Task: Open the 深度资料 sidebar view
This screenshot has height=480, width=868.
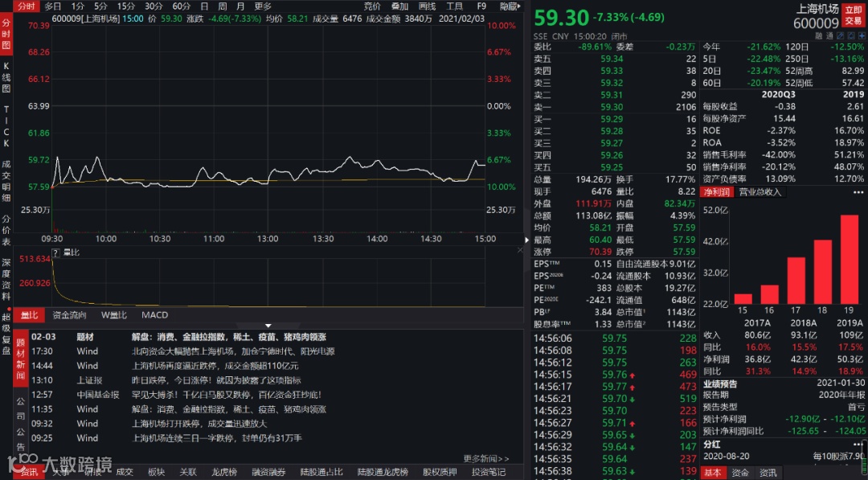Action: [x=6, y=280]
